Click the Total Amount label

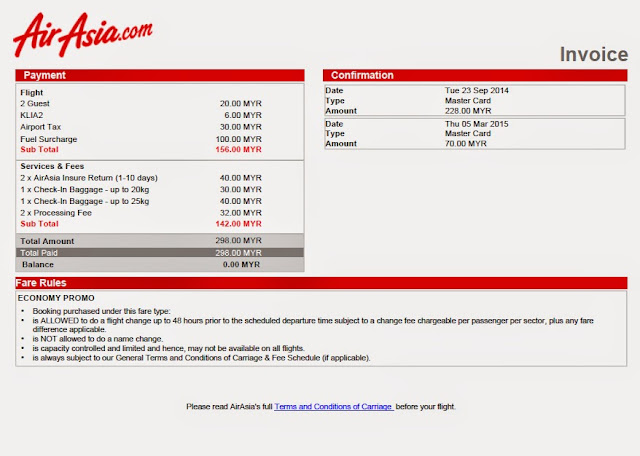tap(47, 241)
